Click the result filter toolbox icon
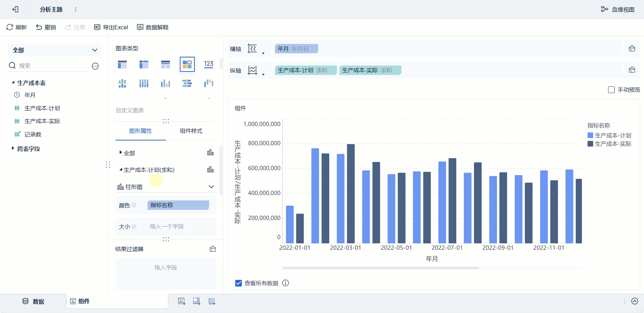The width and height of the screenshot is (644, 313). tap(213, 249)
